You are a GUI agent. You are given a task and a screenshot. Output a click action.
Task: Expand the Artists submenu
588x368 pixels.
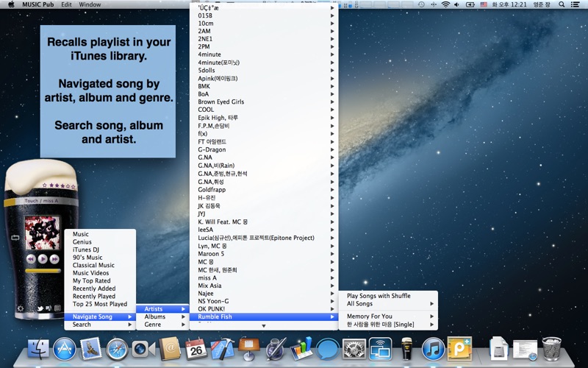pyautogui.click(x=162, y=308)
